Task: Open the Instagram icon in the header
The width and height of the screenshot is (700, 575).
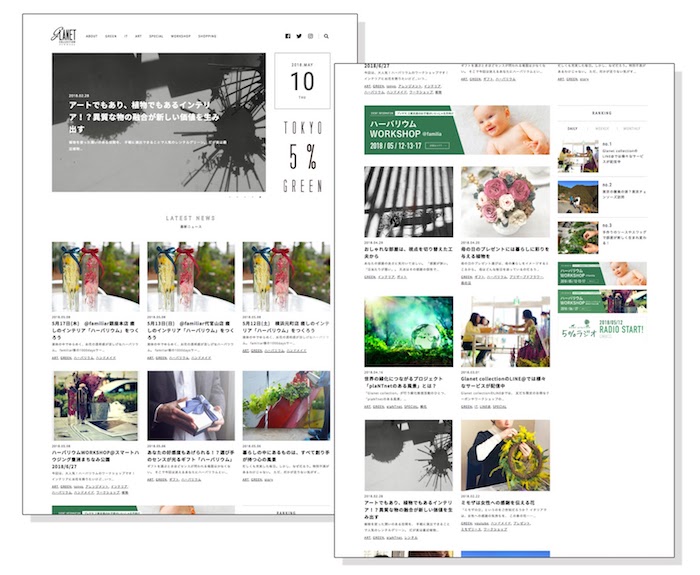Action: click(311, 36)
